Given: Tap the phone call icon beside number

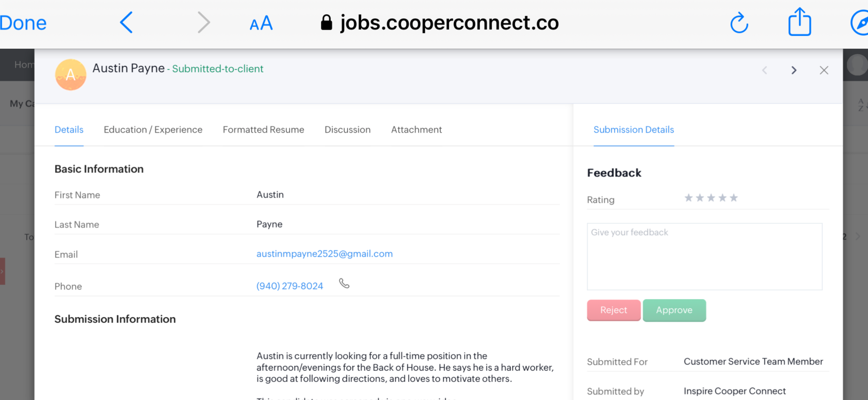Looking at the screenshot, I should point(344,283).
